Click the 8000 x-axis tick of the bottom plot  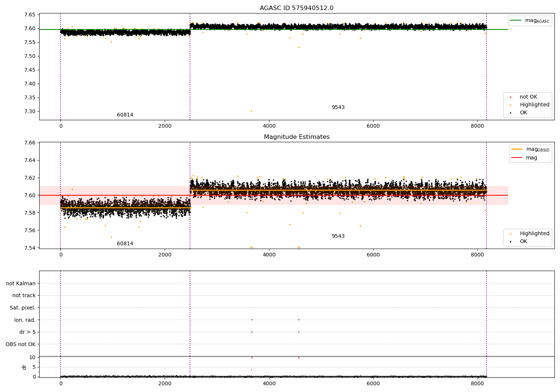477,383
